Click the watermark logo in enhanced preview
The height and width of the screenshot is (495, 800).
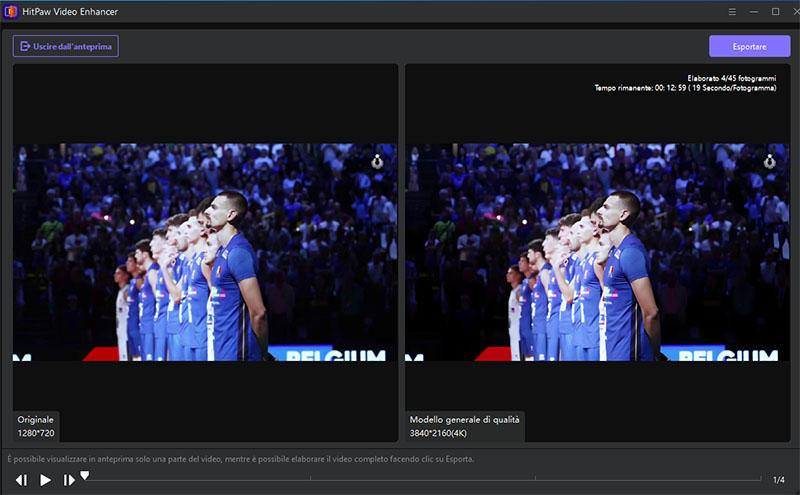(x=769, y=159)
